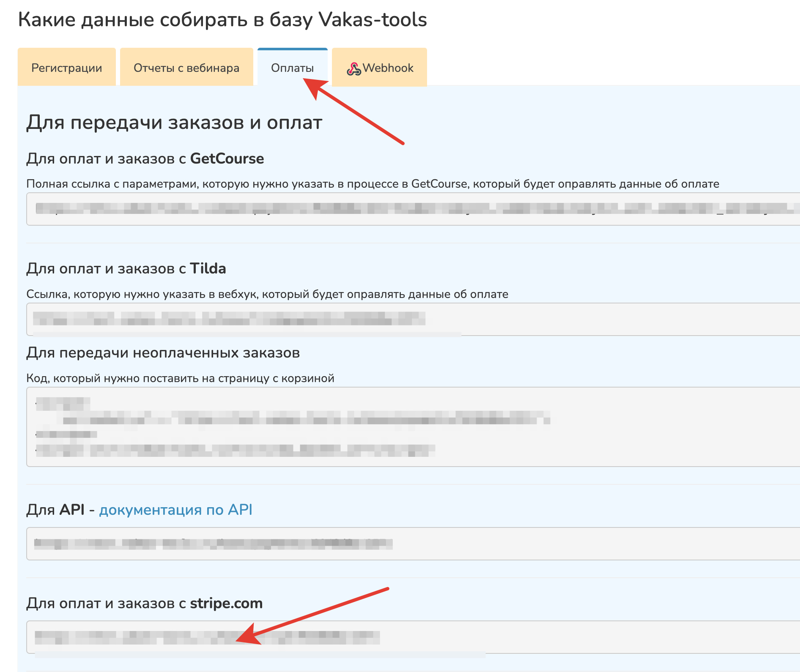Image resolution: width=800 pixels, height=672 pixels.
Task: Click the cart page code description text
Action: [x=180, y=378]
